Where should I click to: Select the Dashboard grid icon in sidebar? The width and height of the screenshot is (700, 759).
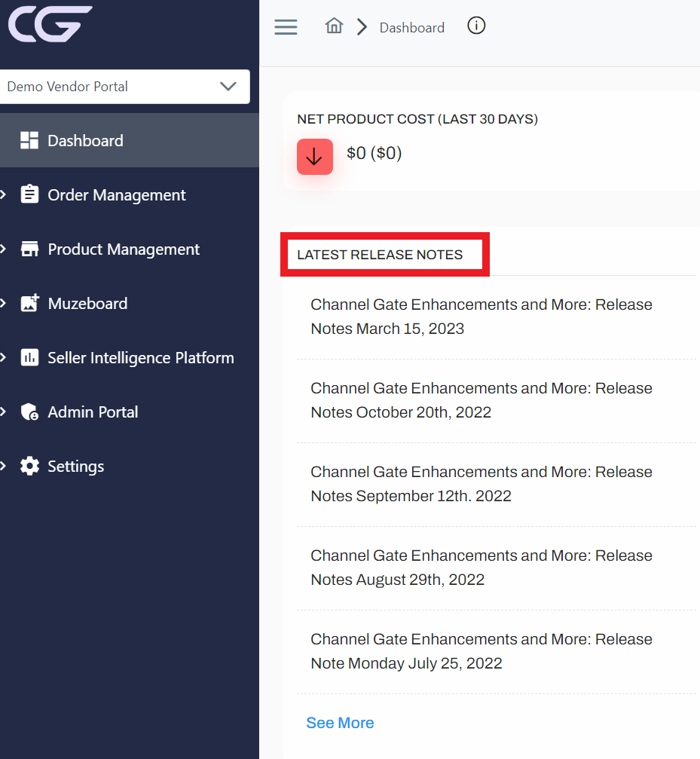29,140
